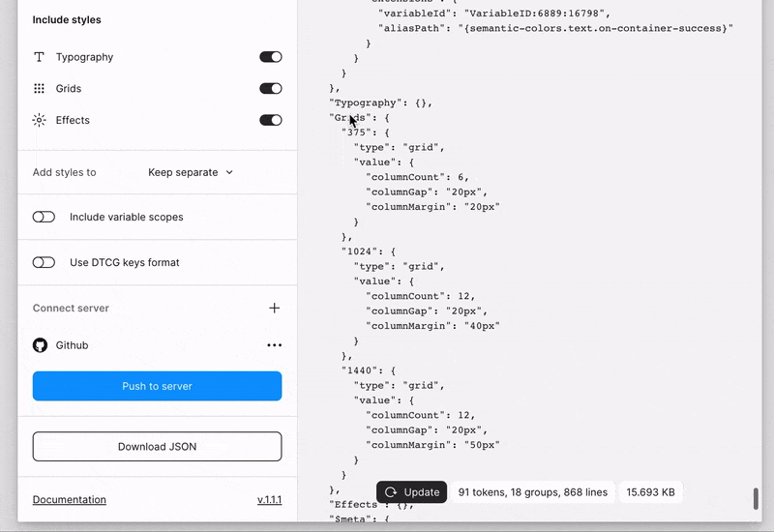
Task: Click the "value": { line under "1024"
Action: click(383, 281)
